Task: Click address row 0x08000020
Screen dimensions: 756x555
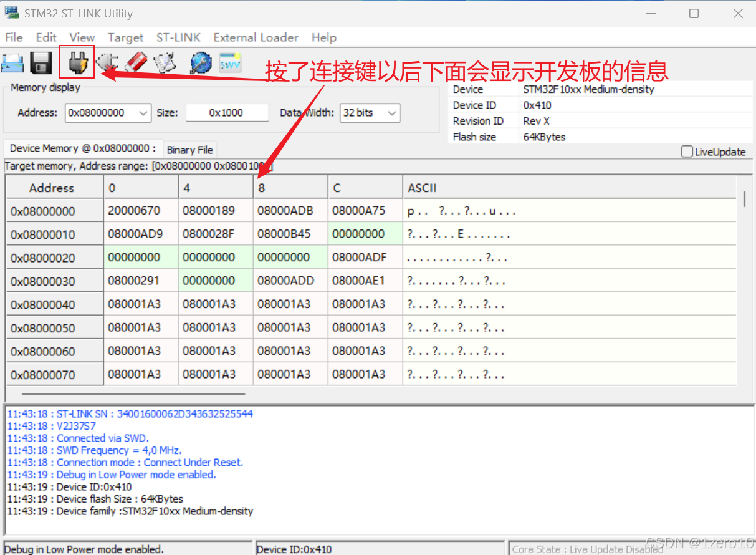Action: (55, 258)
